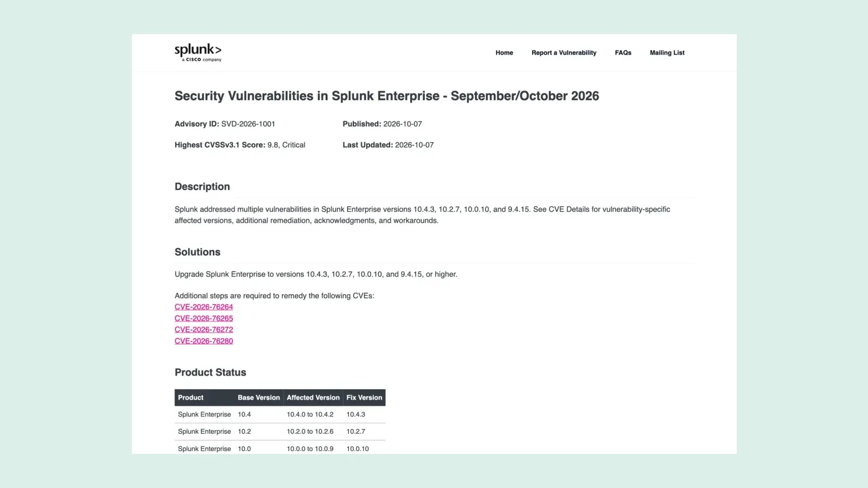Click the description paragraph about addressed vulnerabilities
Image resolution: width=868 pixels, height=488 pixels.
[423, 215]
